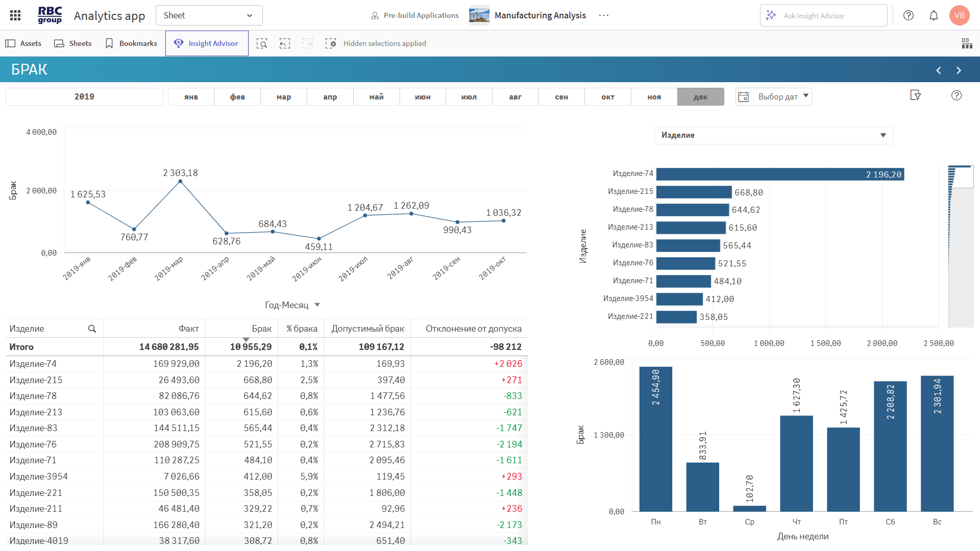Open the Pre-build Applications link
This screenshot has height=551, width=980.
(x=414, y=15)
